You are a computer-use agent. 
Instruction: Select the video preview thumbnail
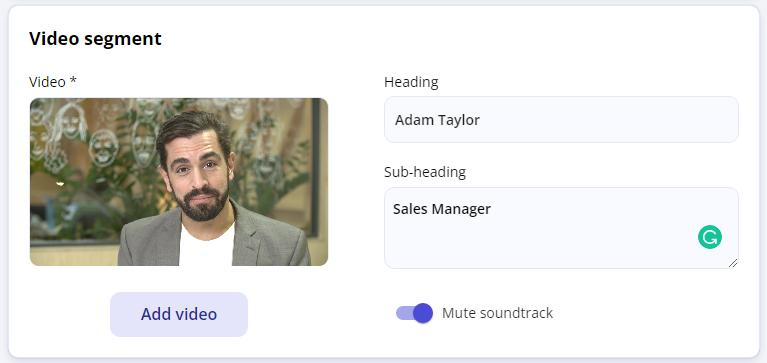click(x=179, y=182)
